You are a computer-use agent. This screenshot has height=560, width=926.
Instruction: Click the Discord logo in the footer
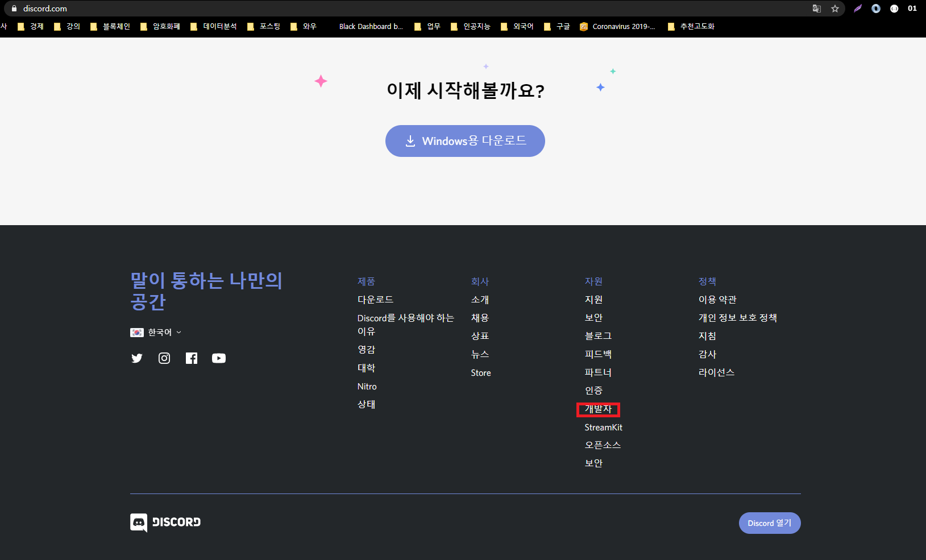click(165, 522)
